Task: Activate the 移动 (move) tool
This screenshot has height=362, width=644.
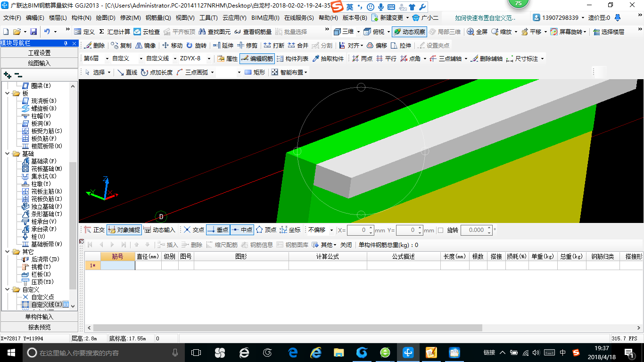Action: (x=173, y=46)
